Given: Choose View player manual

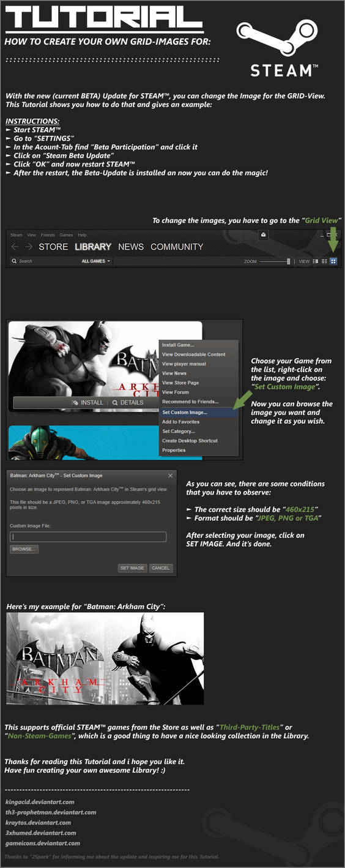Looking at the screenshot, I should (x=198, y=364).
